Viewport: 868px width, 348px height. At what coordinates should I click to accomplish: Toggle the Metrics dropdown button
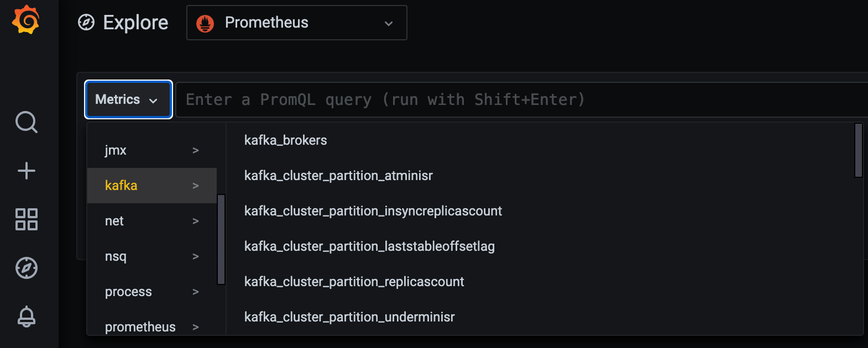pos(128,99)
